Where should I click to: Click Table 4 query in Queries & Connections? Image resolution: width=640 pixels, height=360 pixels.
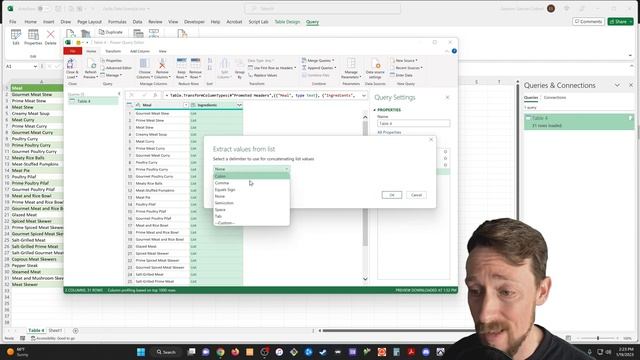coord(579,122)
